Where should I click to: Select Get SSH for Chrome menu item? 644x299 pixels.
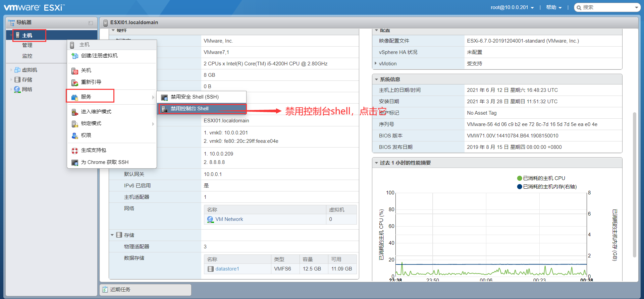112,162
